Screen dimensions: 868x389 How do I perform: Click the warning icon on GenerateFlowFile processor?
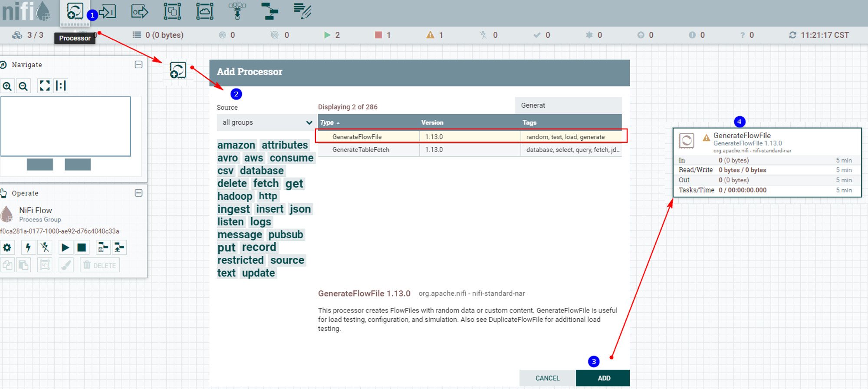point(706,138)
